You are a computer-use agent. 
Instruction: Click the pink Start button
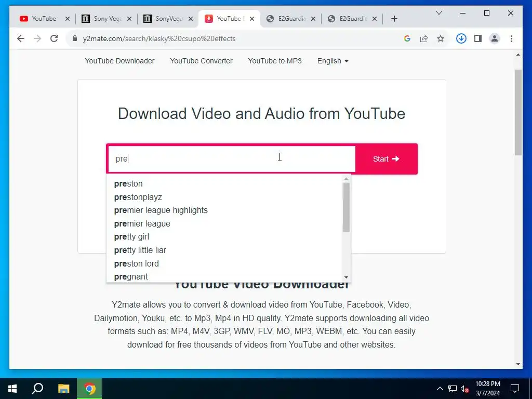click(x=386, y=159)
